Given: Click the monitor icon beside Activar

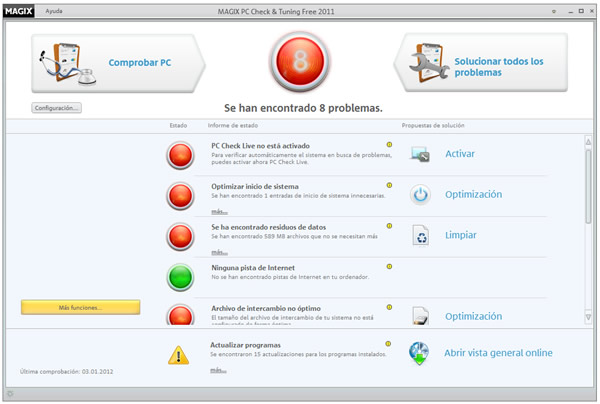Looking at the screenshot, I should [x=420, y=154].
